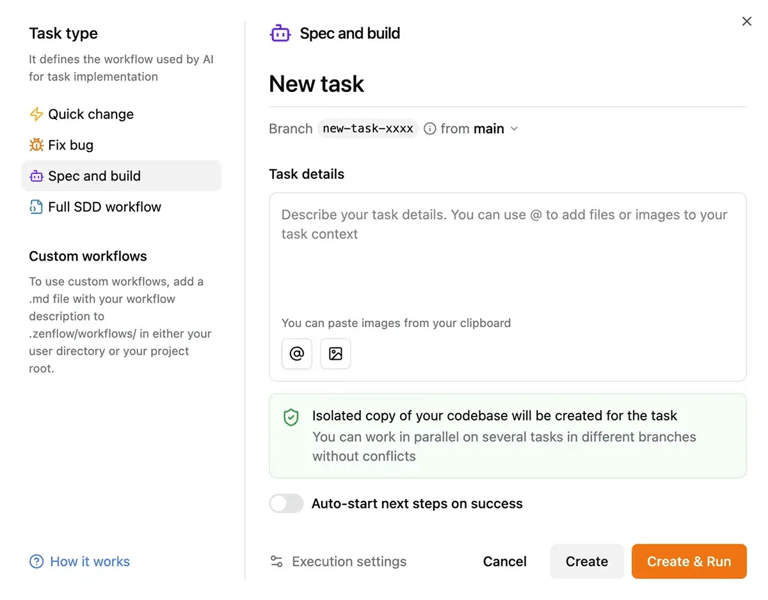Select the Fix bug task type
Viewport: 768px width, 600px height.
point(121,145)
